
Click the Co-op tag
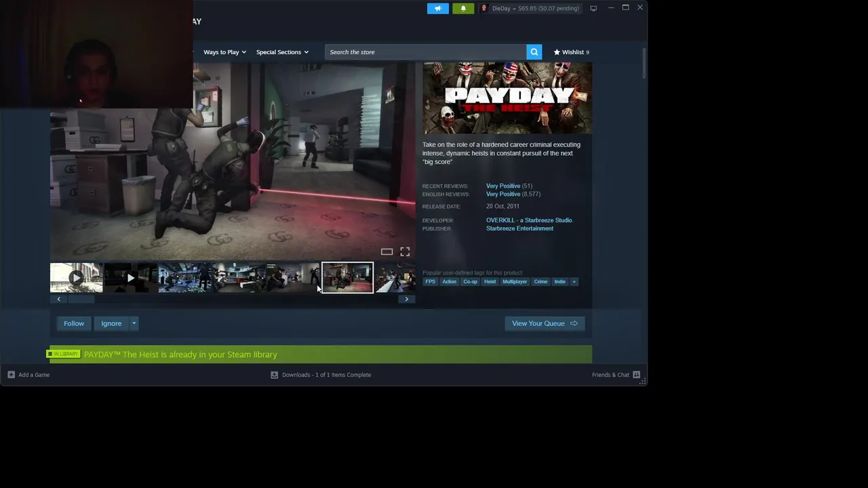[x=470, y=282]
